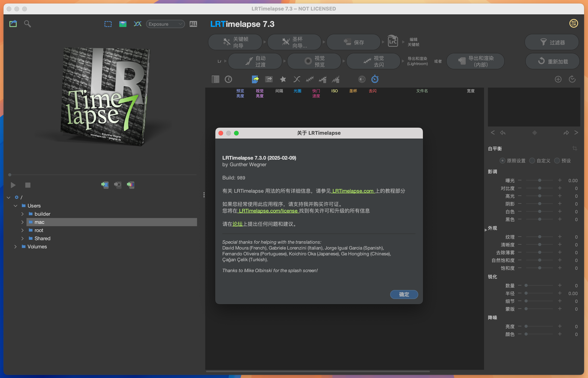Click the circular refresh check icon

(x=572, y=79)
